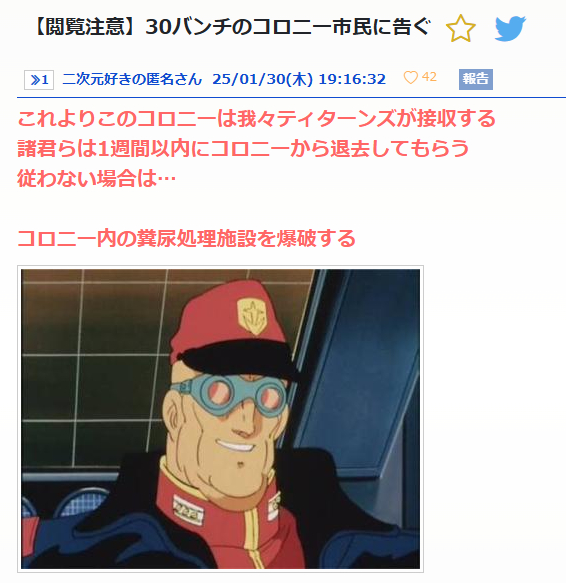Click poster name 二次元好きの匿名さん
The height and width of the screenshot is (583, 566).
click(132, 79)
